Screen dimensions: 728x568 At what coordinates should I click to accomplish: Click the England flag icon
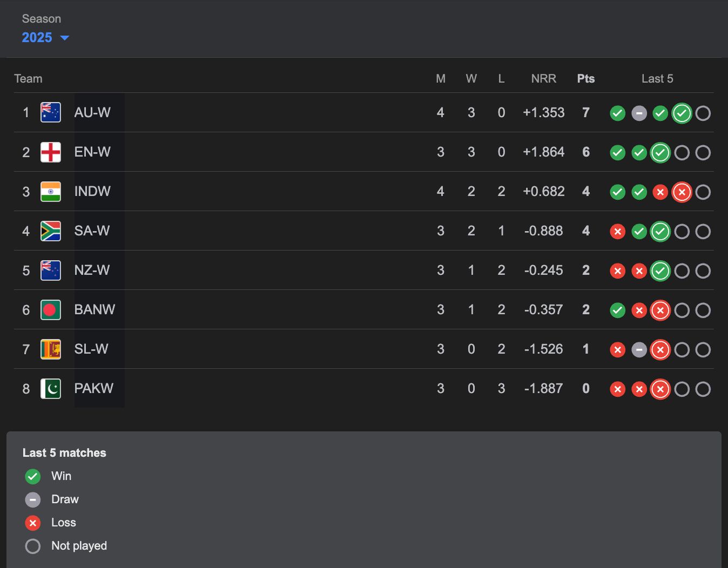[51, 152]
